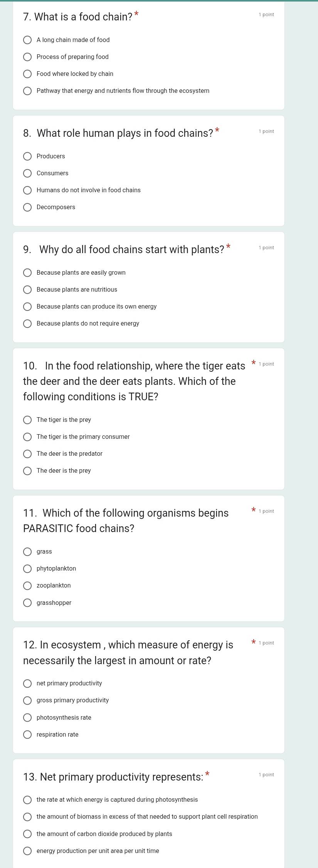
Task: Select 'Because plants can produce its own energy'
Action: pyautogui.click(x=27, y=306)
